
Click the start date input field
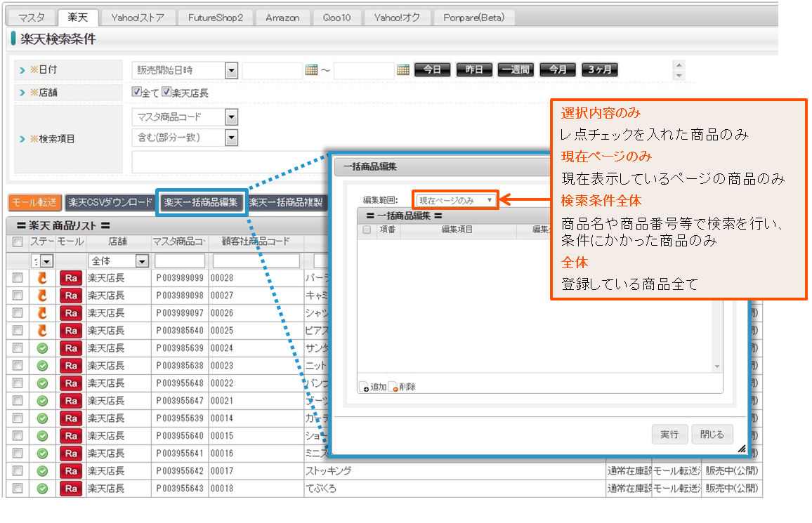(x=272, y=70)
